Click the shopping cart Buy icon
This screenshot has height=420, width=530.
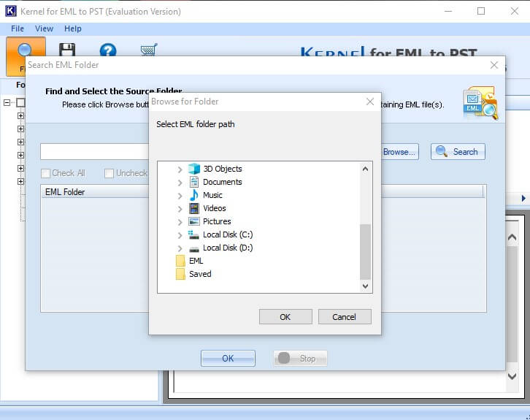(x=149, y=50)
